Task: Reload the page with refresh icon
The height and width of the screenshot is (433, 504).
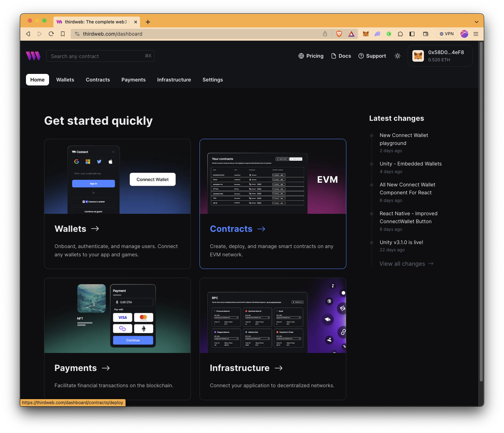Action: [x=51, y=34]
